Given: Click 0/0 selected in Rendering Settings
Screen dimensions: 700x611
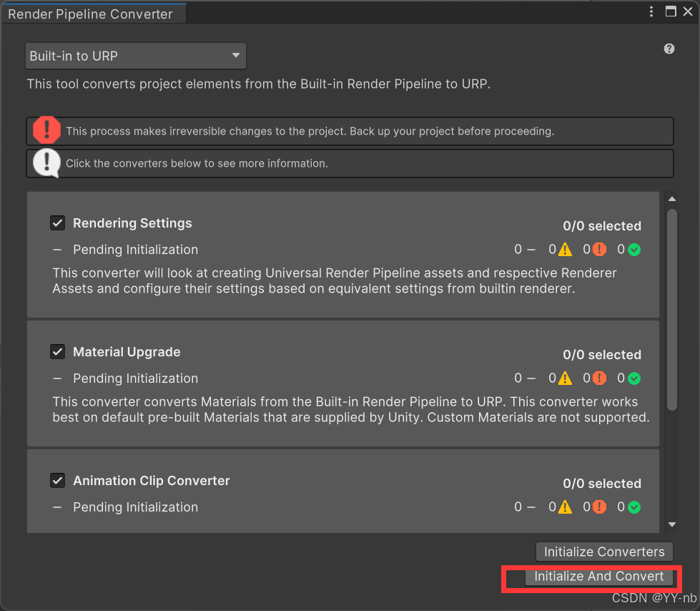Looking at the screenshot, I should [x=602, y=226].
